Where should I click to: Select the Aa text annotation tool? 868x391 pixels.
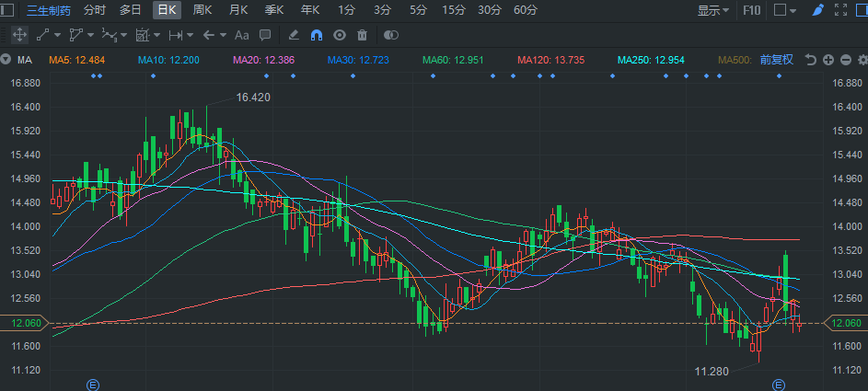tap(241, 35)
